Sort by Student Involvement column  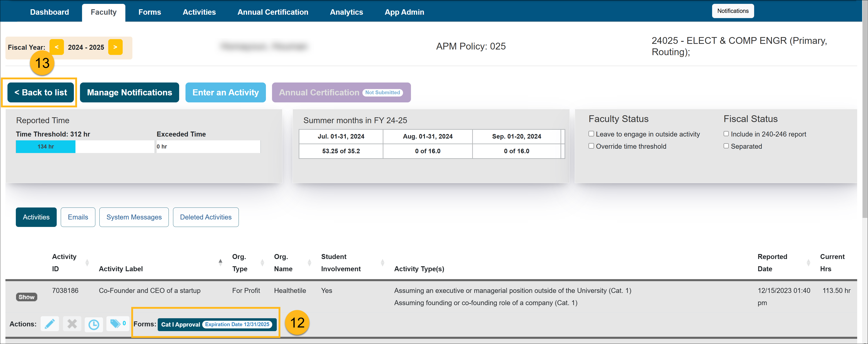point(382,263)
